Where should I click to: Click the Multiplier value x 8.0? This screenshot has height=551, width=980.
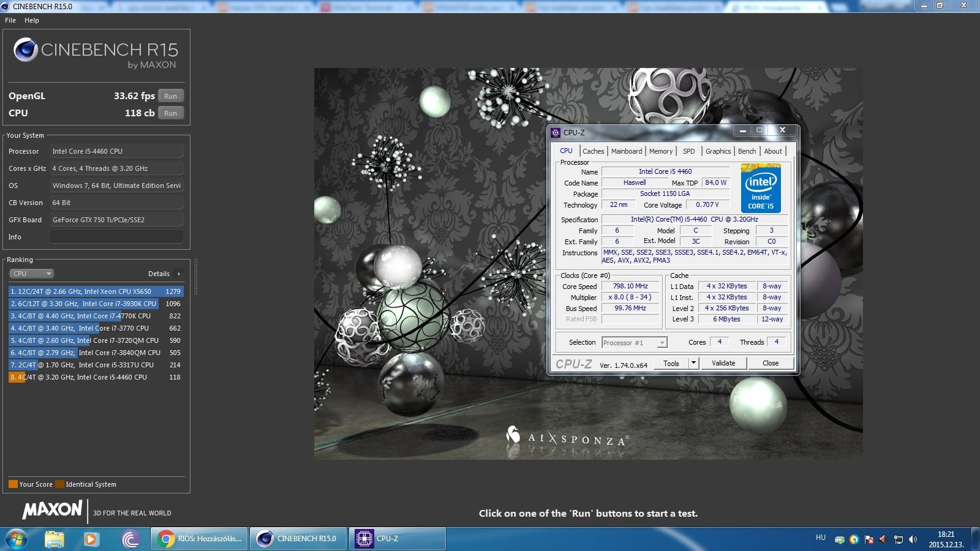630,297
